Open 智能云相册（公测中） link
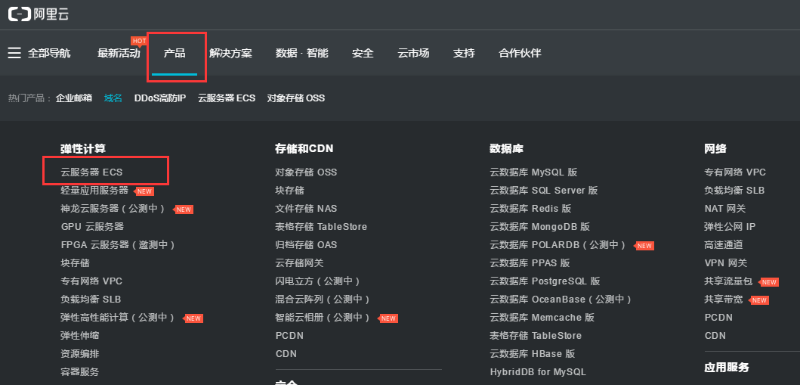Viewport: 800px width, 385px height. pos(322,317)
